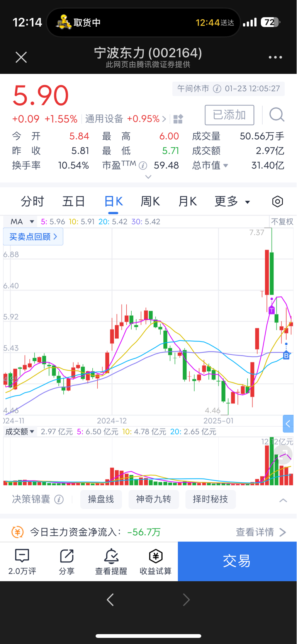Open the chart settings hexagon icon

point(277,202)
